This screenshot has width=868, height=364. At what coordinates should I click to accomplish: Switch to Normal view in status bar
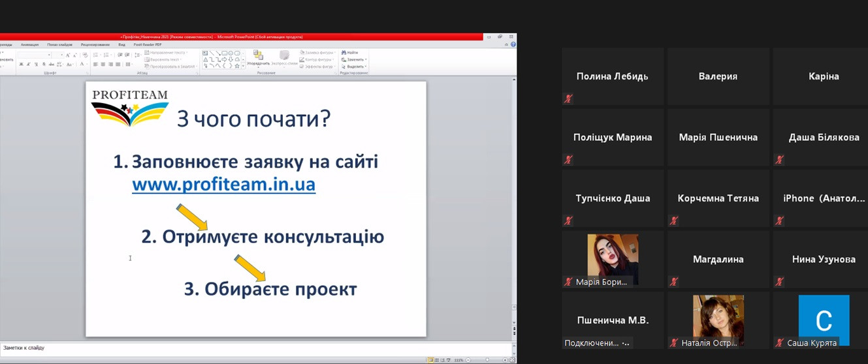[x=431, y=360]
